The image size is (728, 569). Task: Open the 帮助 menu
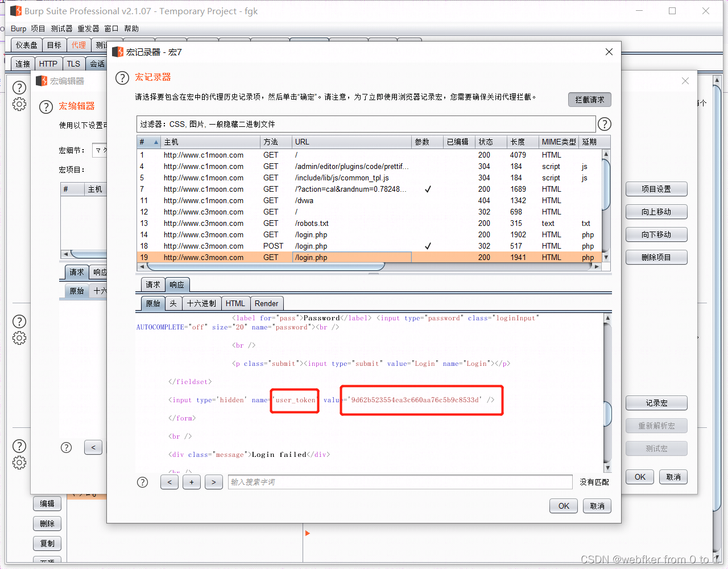click(x=131, y=28)
